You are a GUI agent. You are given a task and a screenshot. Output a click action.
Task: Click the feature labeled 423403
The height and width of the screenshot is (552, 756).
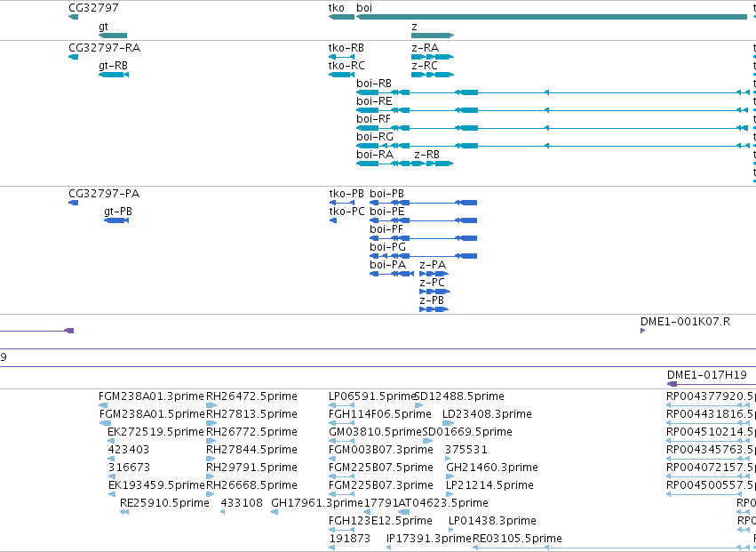111,459
